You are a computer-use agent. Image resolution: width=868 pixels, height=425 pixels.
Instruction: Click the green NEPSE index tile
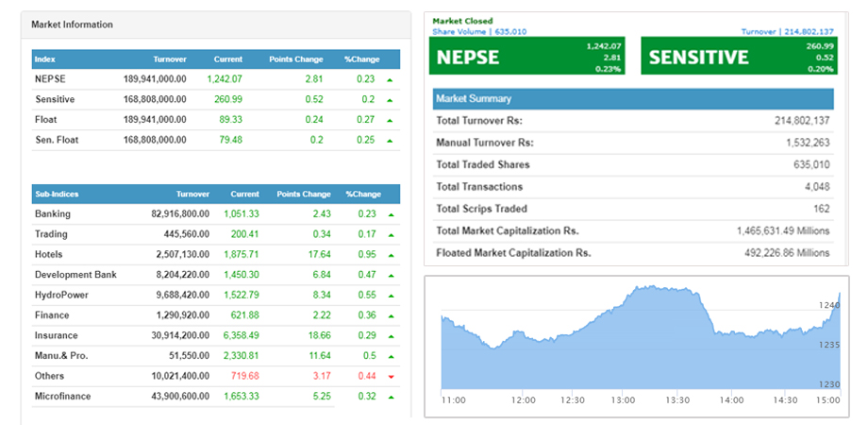point(527,56)
